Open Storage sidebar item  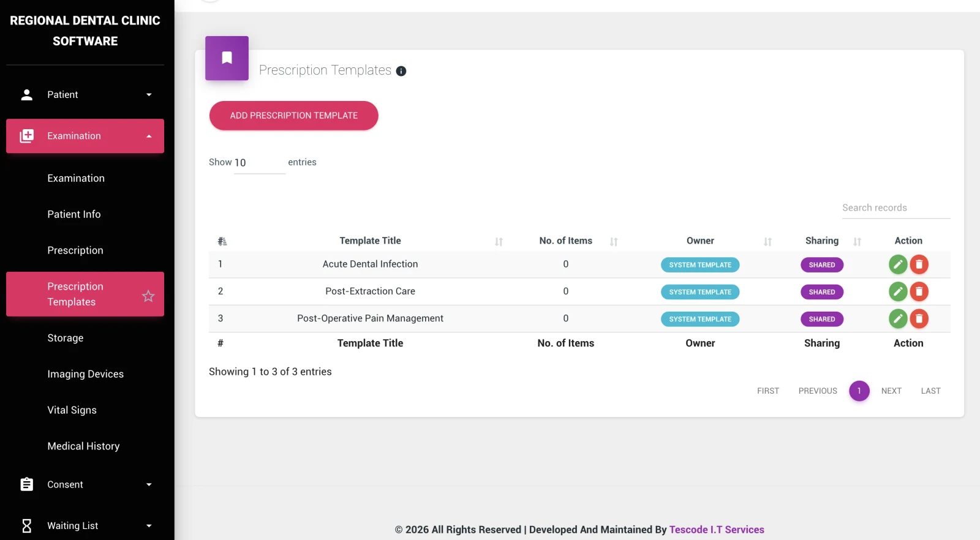66,338
